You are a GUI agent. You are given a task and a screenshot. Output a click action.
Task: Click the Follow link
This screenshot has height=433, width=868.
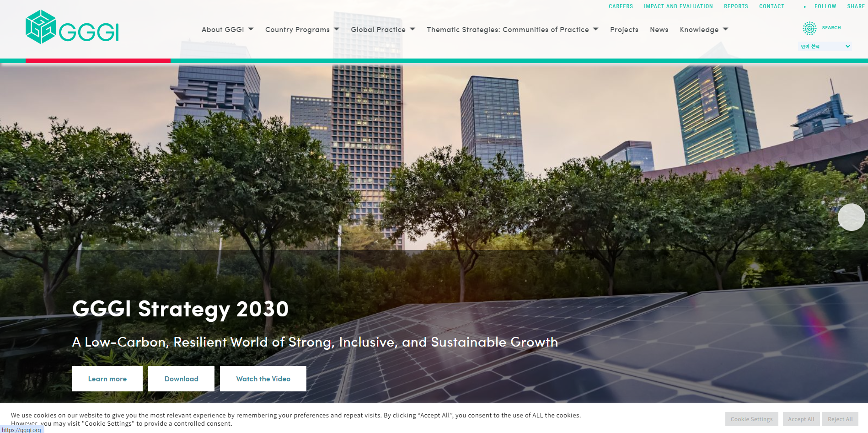(x=825, y=6)
